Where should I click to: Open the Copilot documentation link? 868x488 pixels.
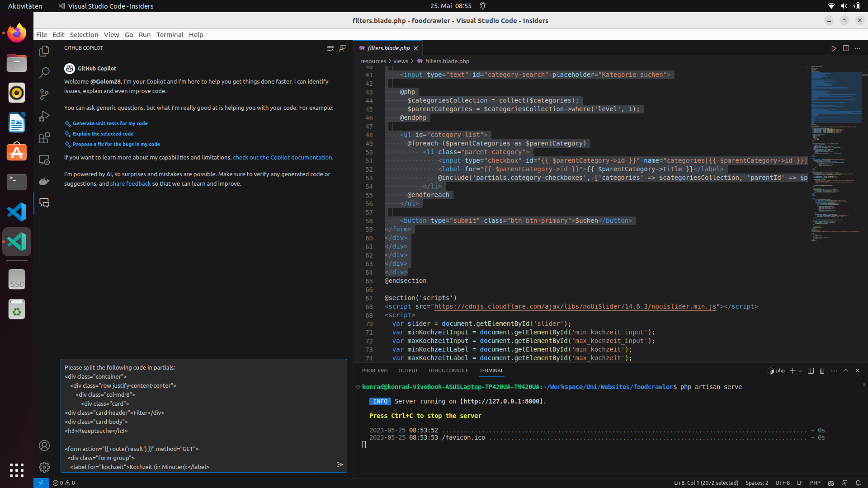click(x=282, y=157)
